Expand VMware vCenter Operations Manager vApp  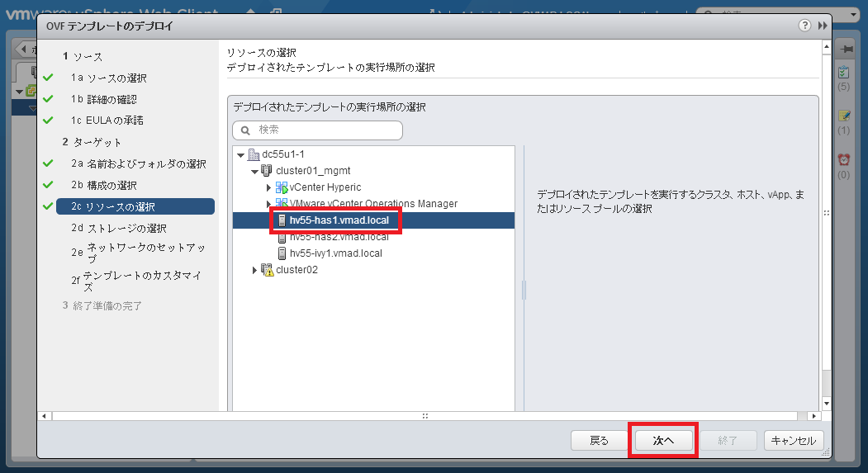click(x=268, y=204)
